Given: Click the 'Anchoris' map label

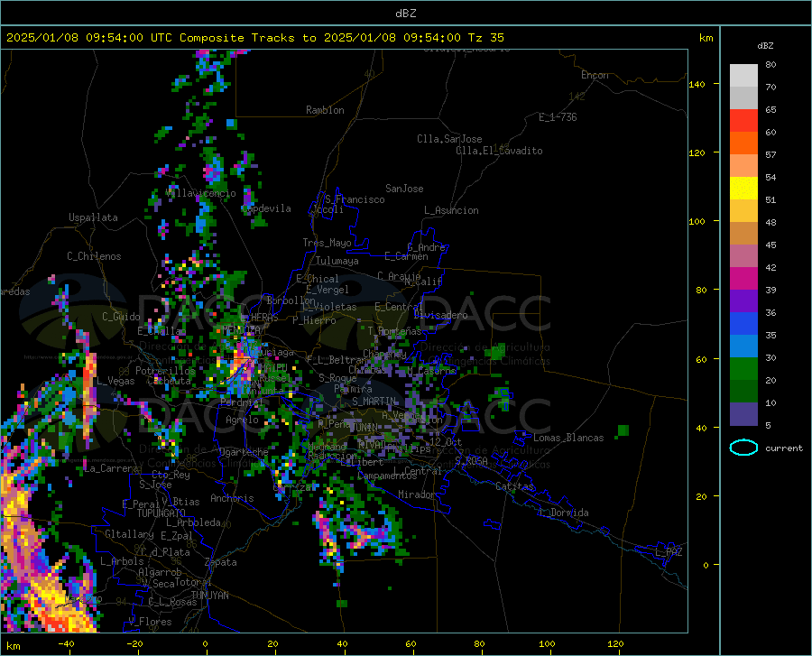Looking at the screenshot, I should (x=232, y=498).
